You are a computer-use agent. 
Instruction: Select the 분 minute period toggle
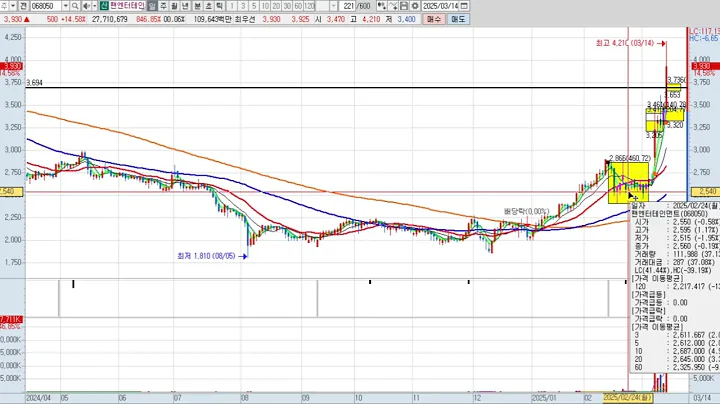tap(197, 6)
